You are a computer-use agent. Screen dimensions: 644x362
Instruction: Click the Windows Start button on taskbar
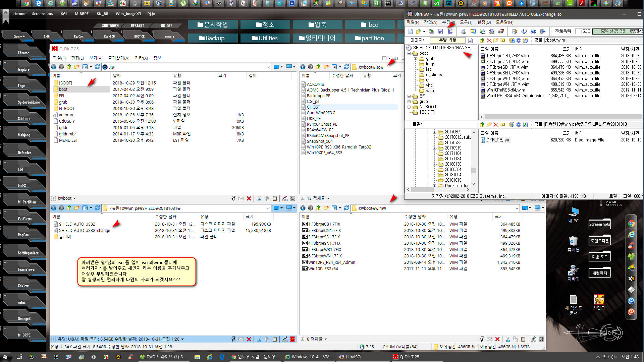coord(5,357)
